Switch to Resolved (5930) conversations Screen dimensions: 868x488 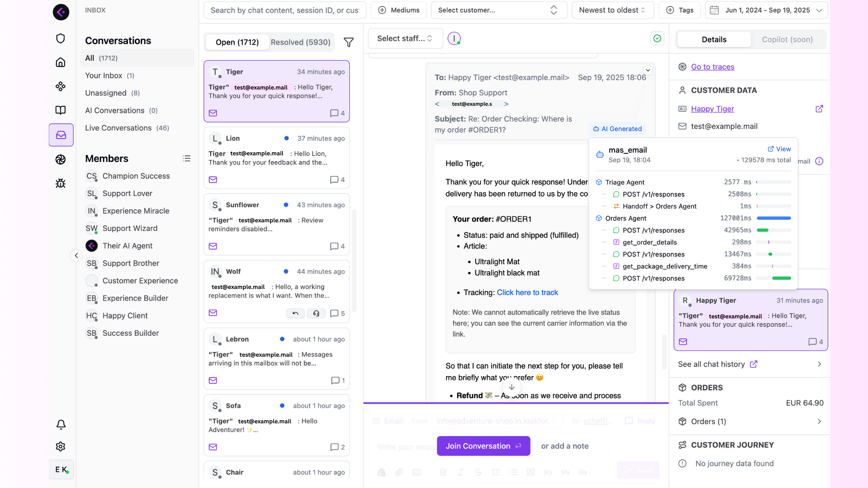(300, 42)
